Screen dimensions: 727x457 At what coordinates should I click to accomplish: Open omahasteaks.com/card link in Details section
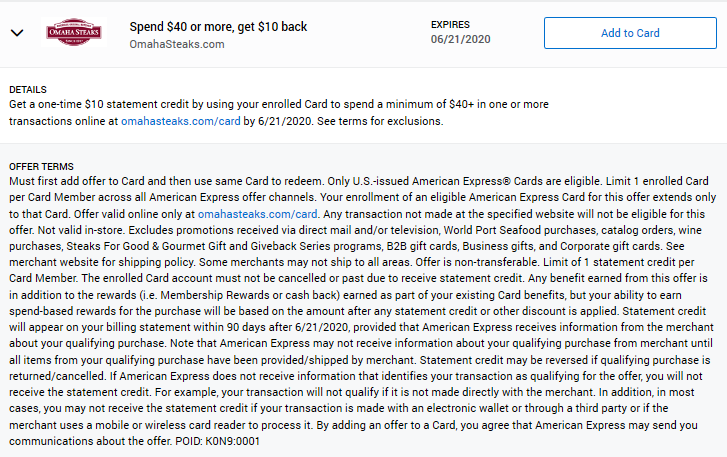tap(181, 121)
